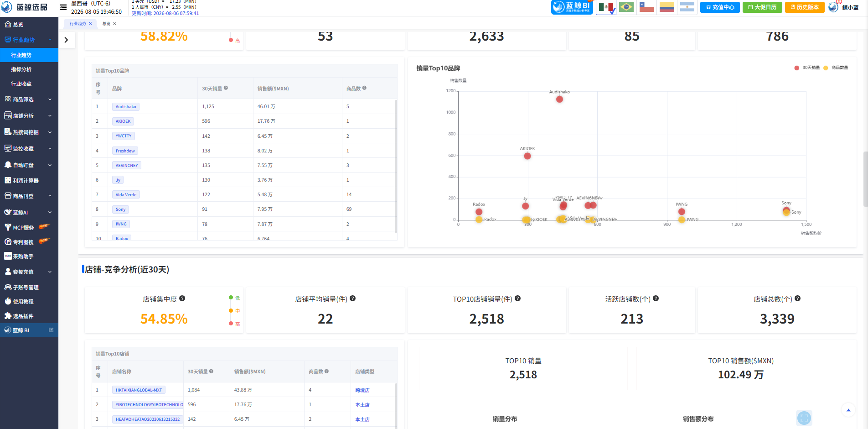Open 利润计算器 in the sidebar

pos(29,181)
